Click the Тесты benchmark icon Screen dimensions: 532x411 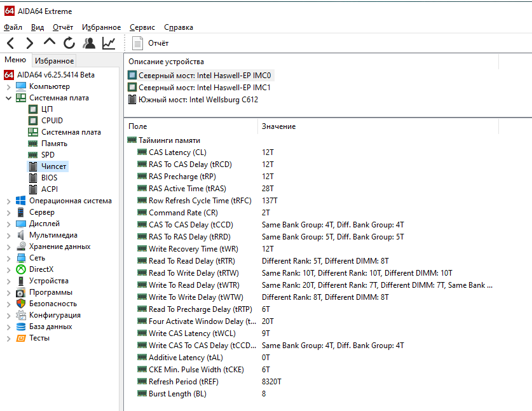(21, 338)
